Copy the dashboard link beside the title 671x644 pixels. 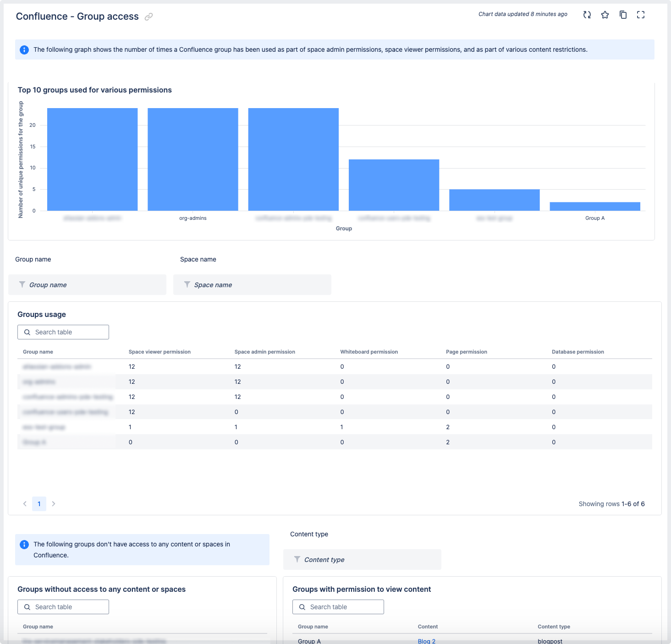(148, 17)
